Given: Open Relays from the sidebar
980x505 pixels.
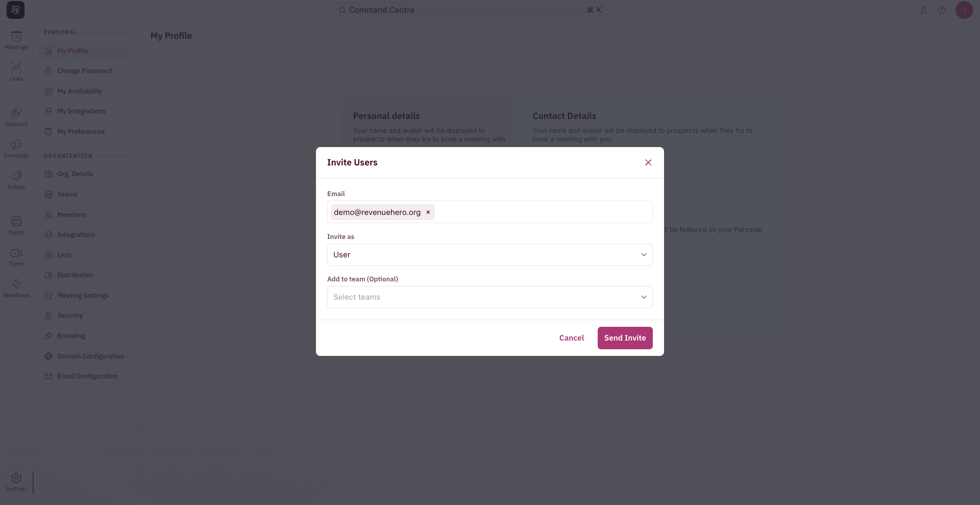Looking at the screenshot, I should click(x=16, y=180).
